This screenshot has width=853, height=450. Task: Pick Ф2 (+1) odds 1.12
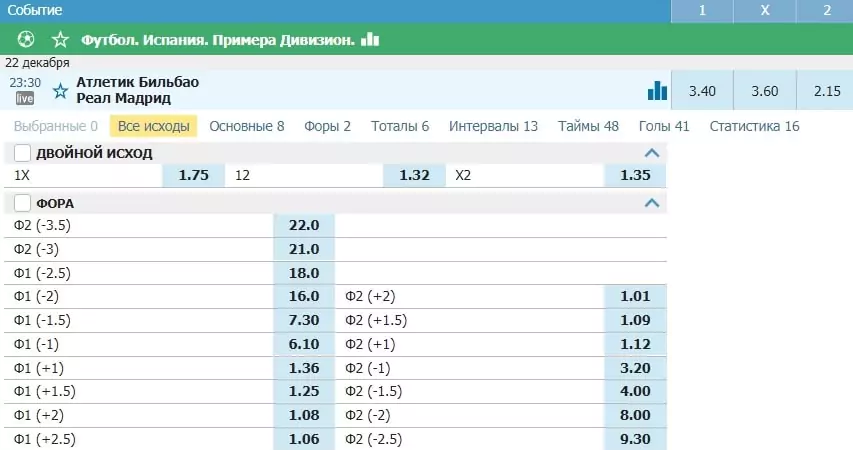tap(635, 344)
